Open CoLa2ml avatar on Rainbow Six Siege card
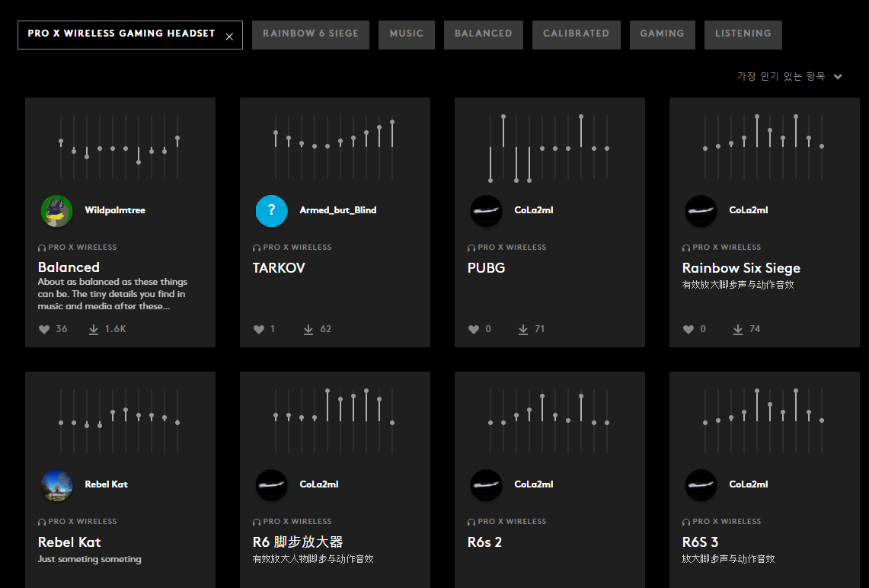This screenshot has width=869, height=588. click(701, 210)
